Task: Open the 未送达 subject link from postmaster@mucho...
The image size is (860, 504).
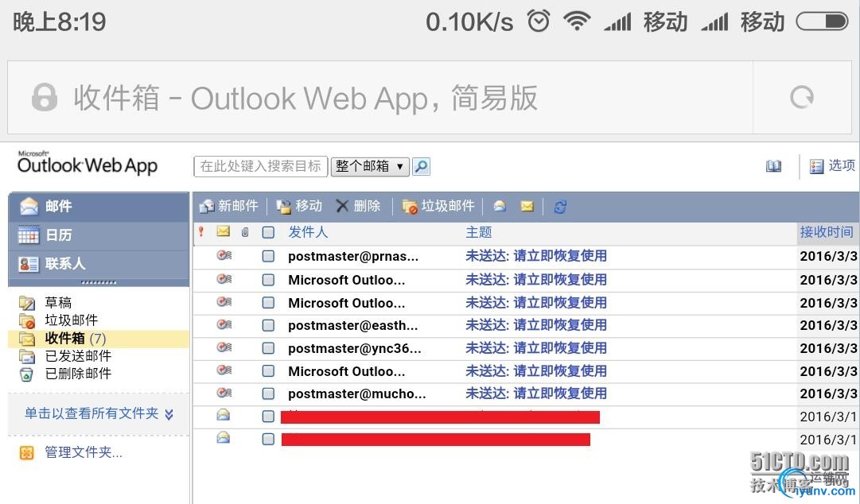Action: click(x=536, y=394)
